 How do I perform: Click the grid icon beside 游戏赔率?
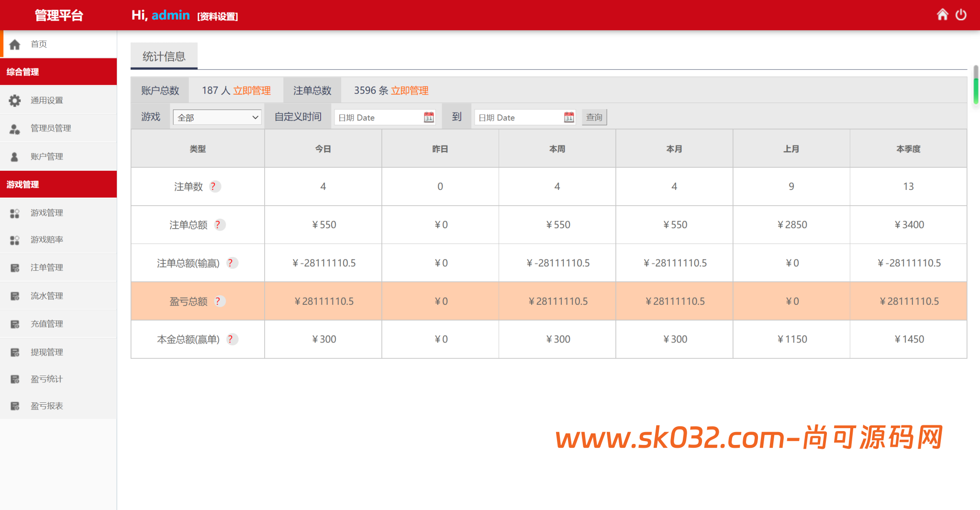coord(15,240)
